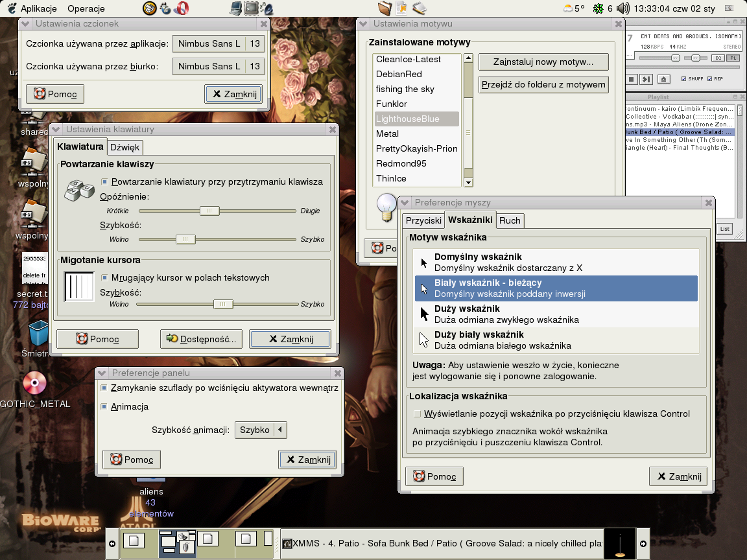The height and width of the screenshot is (560, 747).
Task: Open the Aplikacje menu
Action: (39, 8)
